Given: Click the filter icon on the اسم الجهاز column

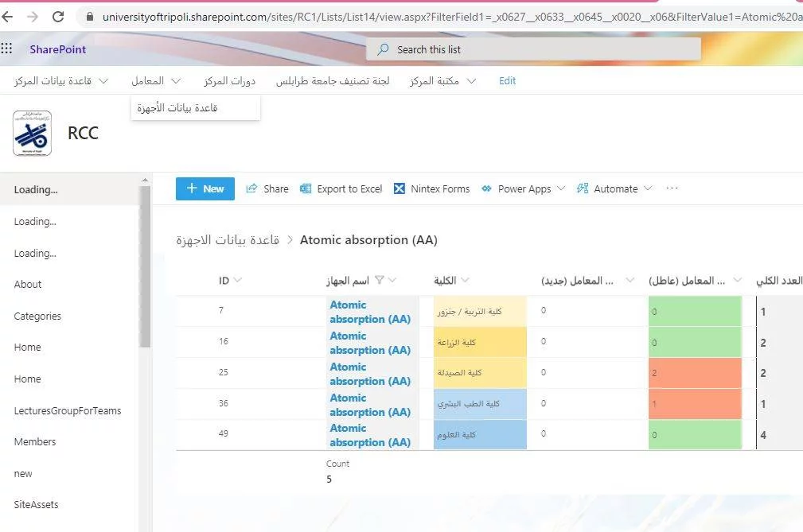Looking at the screenshot, I should 380,280.
